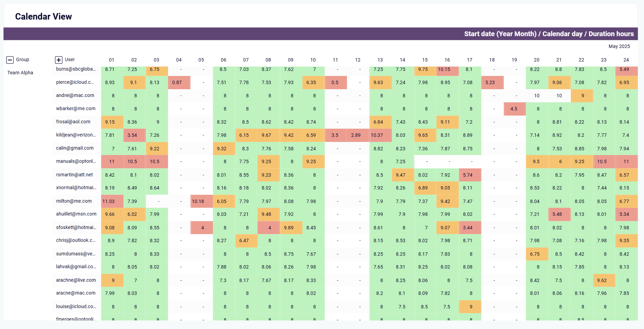Click user arachne@live.com row label

click(76, 280)
